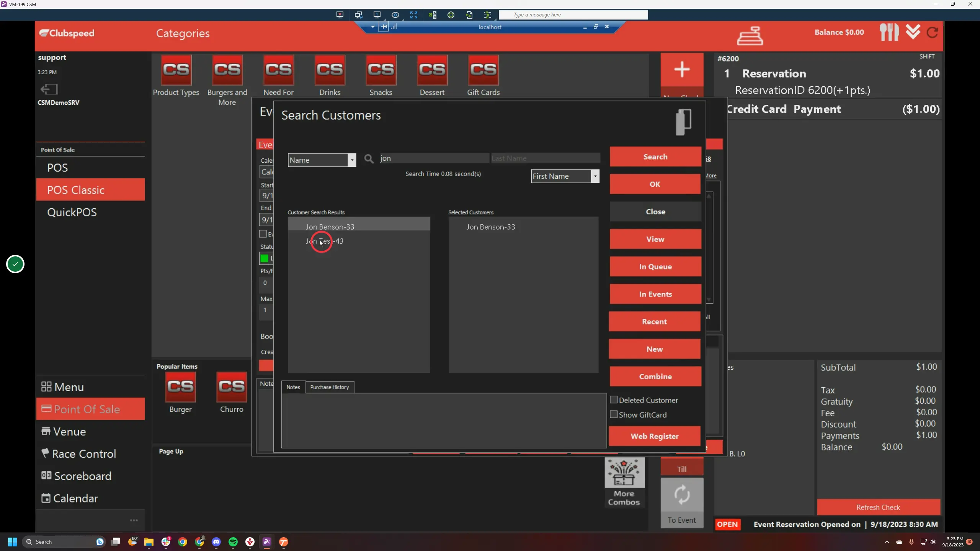Click the Web Register button
Viewport: 980px width, 551px height.
pos(655,436)
